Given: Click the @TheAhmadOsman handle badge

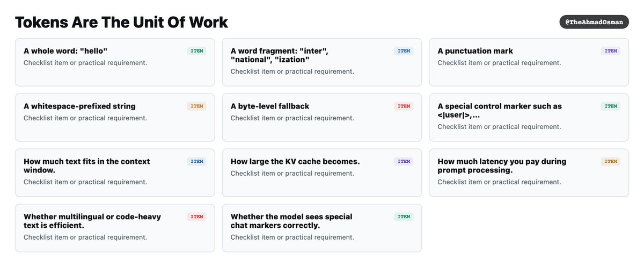Looking at the screenshot, I should [594, 22].
